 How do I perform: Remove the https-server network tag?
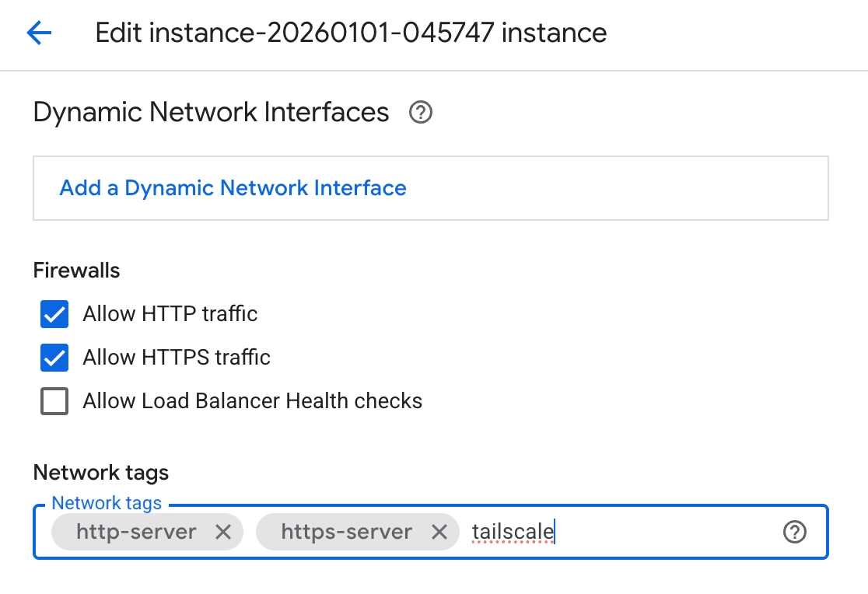439,532
